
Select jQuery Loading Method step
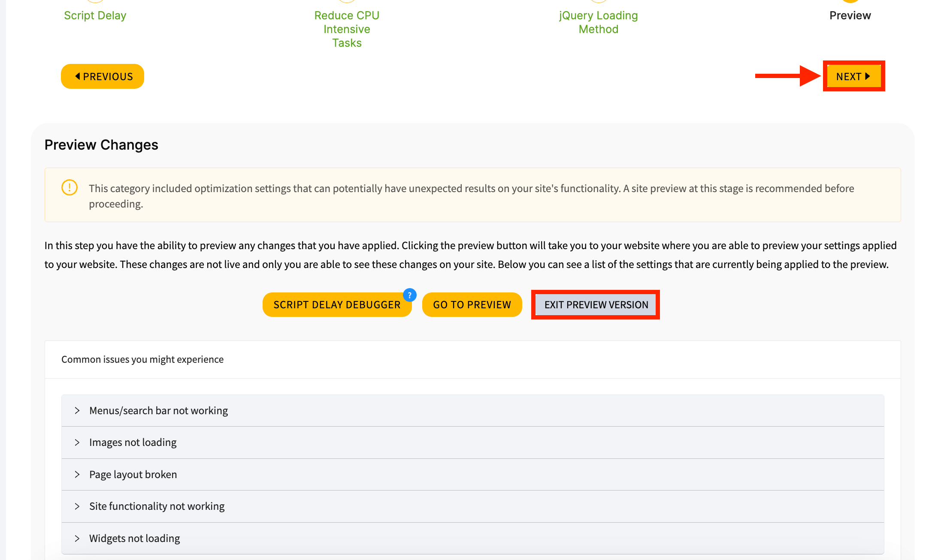tap(599, 22)
